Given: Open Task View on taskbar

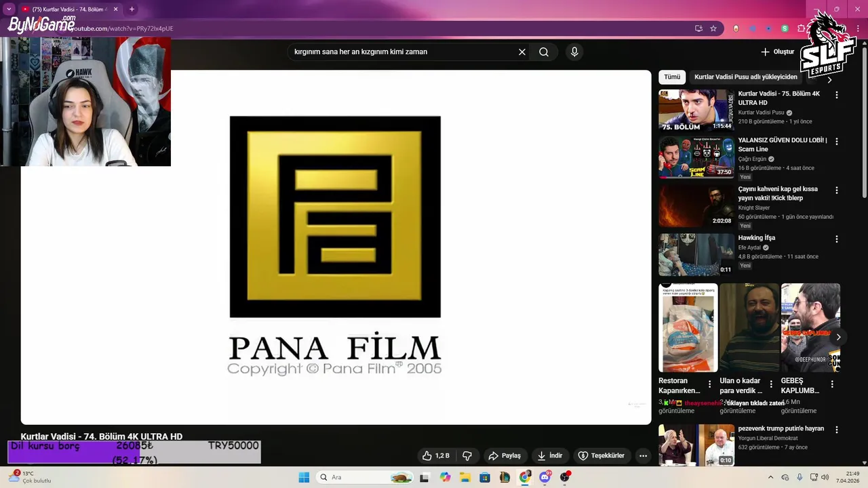Looking at the screenshot, I should 424,477.
